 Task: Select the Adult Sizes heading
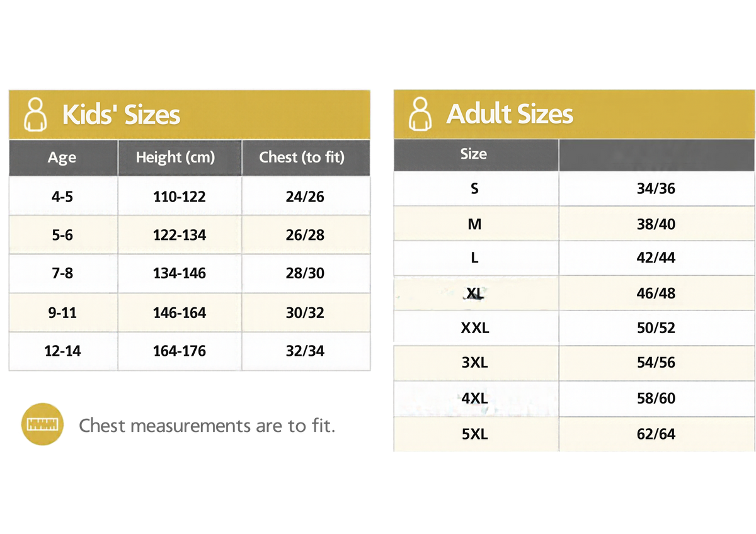click(510, 114)
